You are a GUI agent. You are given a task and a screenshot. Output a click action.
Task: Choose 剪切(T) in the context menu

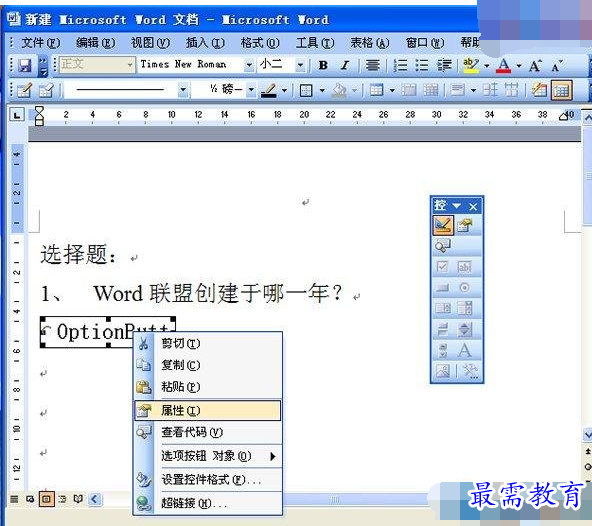click(208, 344)
